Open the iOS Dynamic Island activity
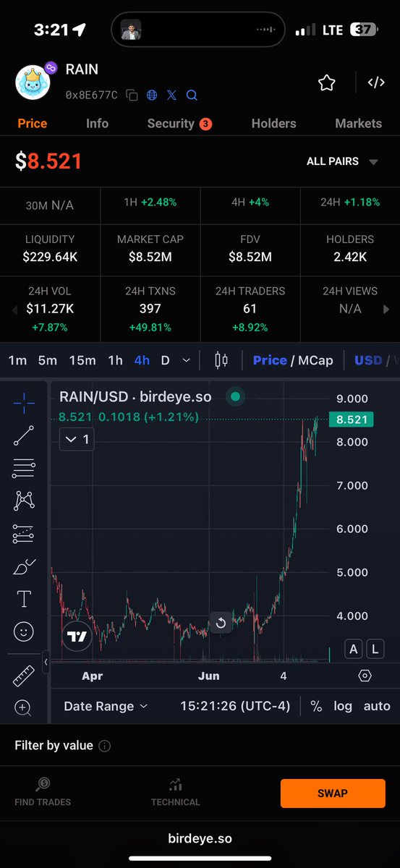Image resolution: width=400 pixels, height=868 pixels. click(198, 29)
